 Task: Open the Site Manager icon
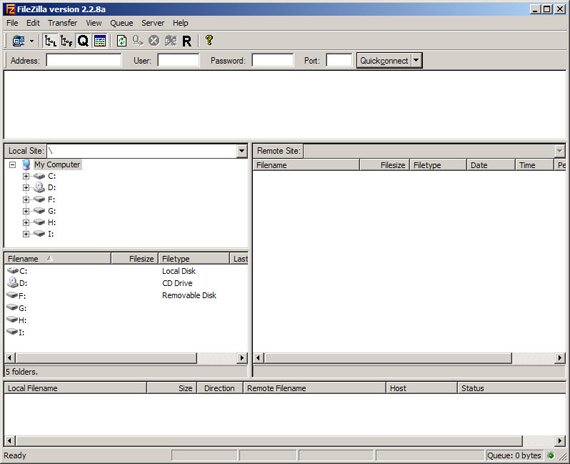18,41
